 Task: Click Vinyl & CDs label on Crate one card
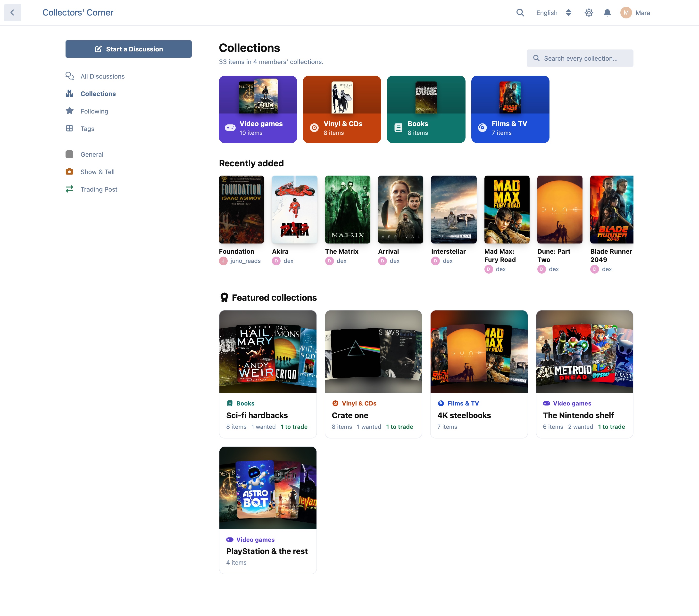coord(359,403)
